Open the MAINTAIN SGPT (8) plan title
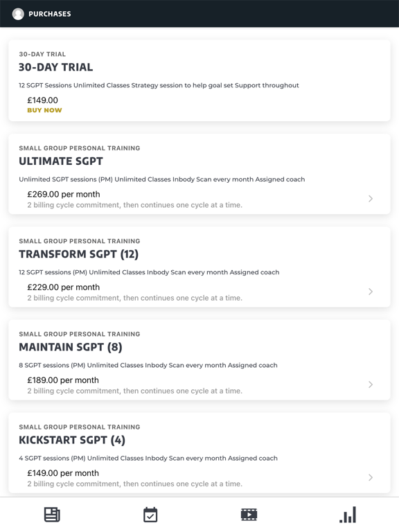399x532 pixels. (70, 347)
